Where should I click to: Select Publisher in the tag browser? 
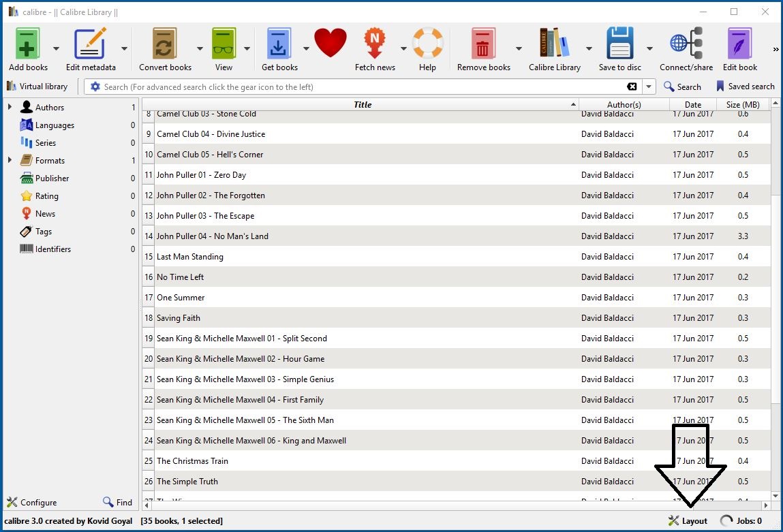[x=52, y=178]
